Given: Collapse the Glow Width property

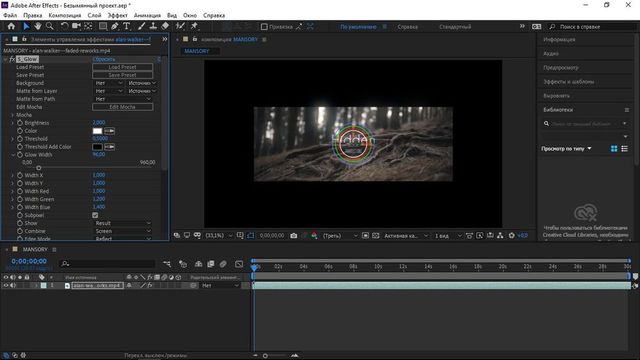Looking at the screenshot, I should pyautogui.click(x=13, y=155).
